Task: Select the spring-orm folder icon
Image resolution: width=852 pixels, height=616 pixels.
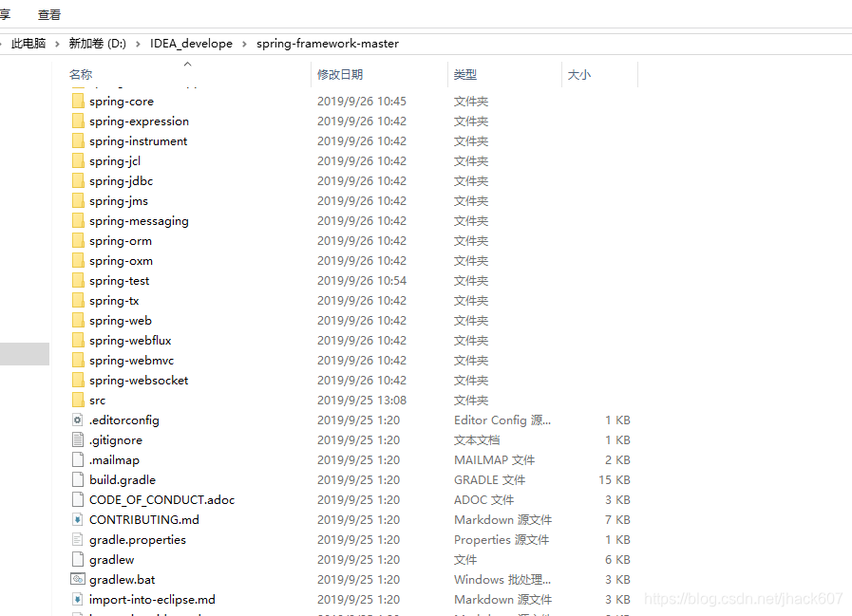Action: click(x=78, y=241)
